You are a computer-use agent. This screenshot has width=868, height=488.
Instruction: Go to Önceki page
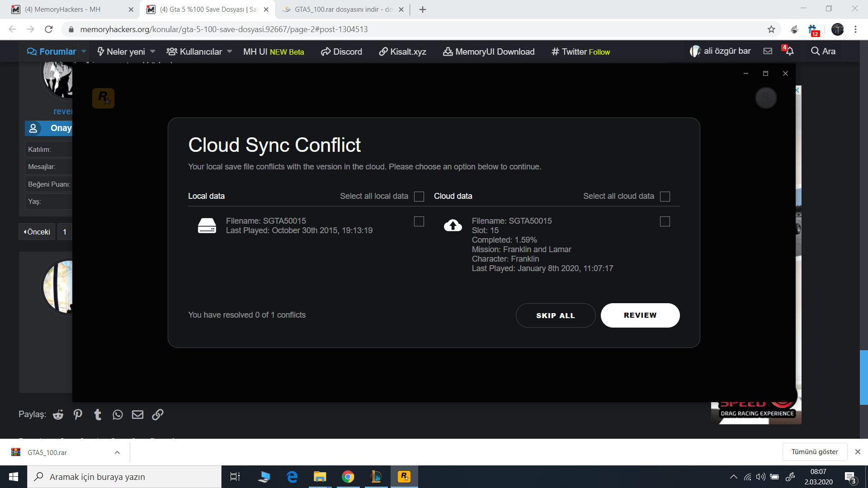pyautogui.click(x=37, y=232)
